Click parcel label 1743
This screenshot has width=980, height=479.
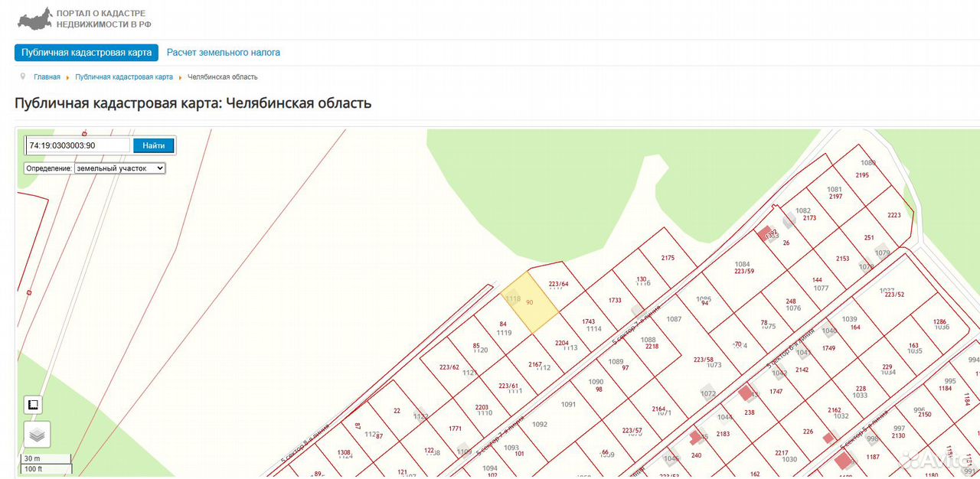point(589,321)
